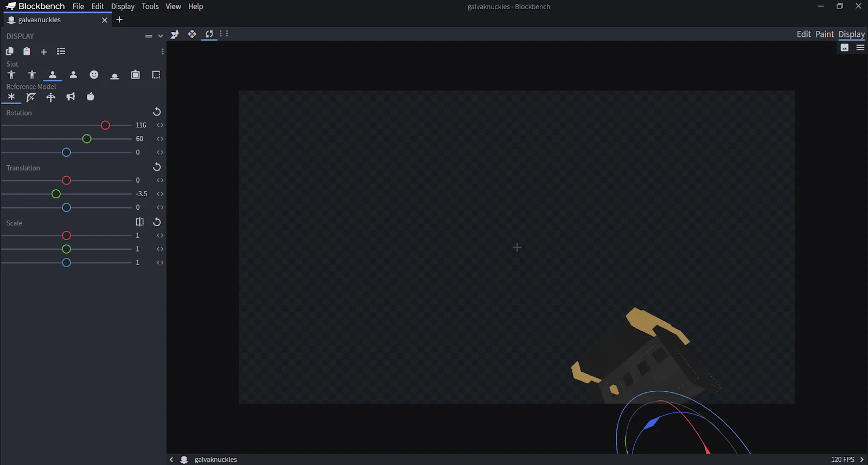Choose the crossbow reference model
The image size is (868, 465).
coord(51,97)
